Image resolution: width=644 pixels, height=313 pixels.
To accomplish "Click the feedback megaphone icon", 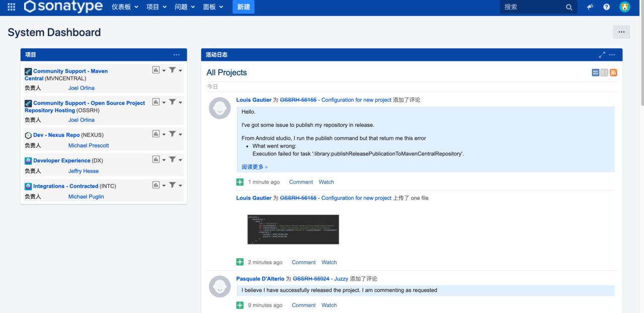I will pos(590,7).
